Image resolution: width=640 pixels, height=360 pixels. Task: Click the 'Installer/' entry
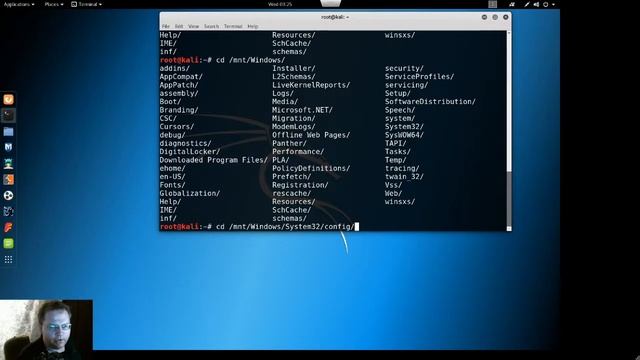294,68
